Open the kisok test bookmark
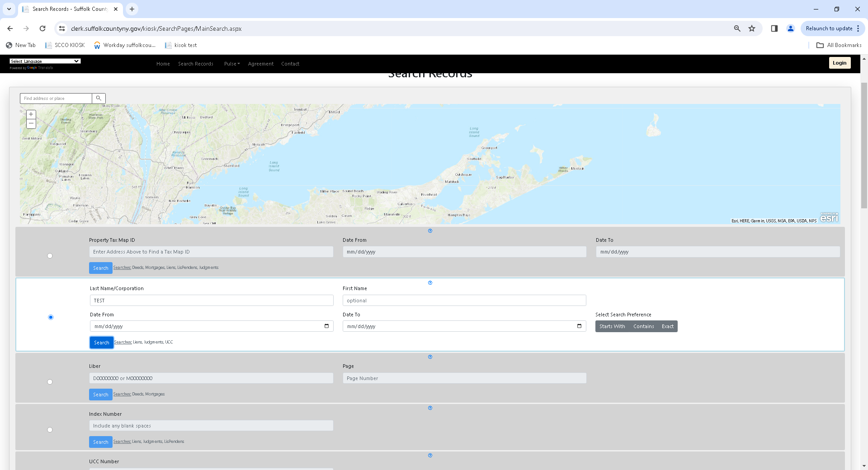Screen dimensions: 868x470 coord(181,45)
